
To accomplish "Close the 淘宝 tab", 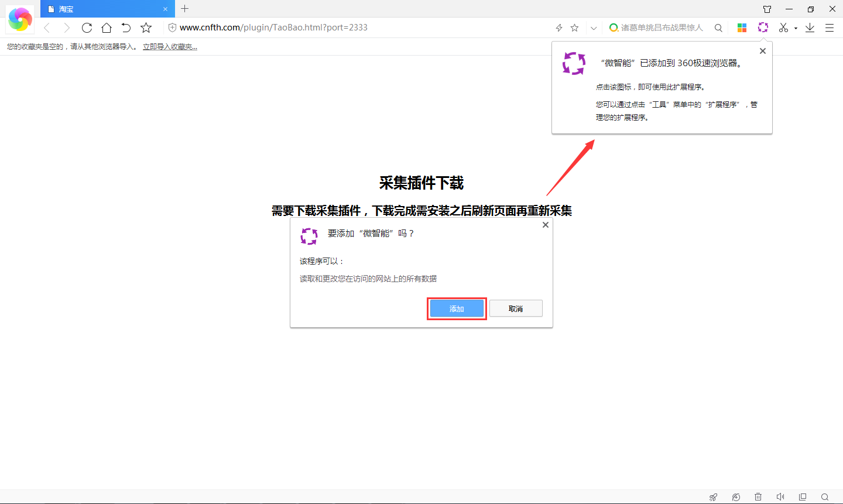I will click(165, 9).
